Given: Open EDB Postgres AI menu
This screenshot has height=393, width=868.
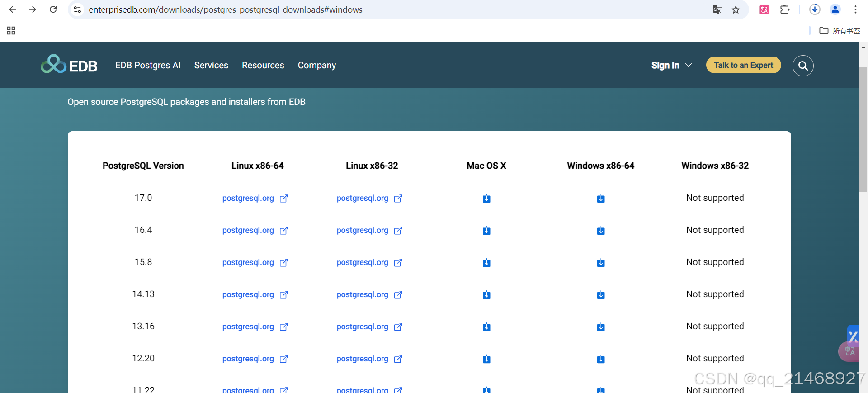Looking at the screenshot, I should click(148, 65).
